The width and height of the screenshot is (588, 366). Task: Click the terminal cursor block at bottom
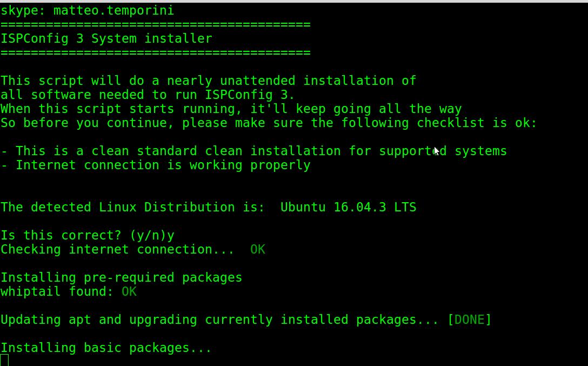point(4,360)
